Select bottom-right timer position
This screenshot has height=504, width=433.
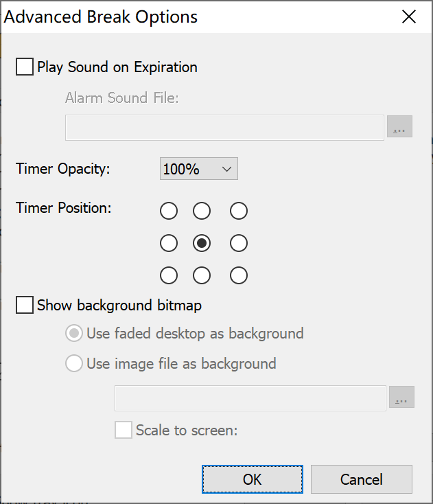pos(239,275)
